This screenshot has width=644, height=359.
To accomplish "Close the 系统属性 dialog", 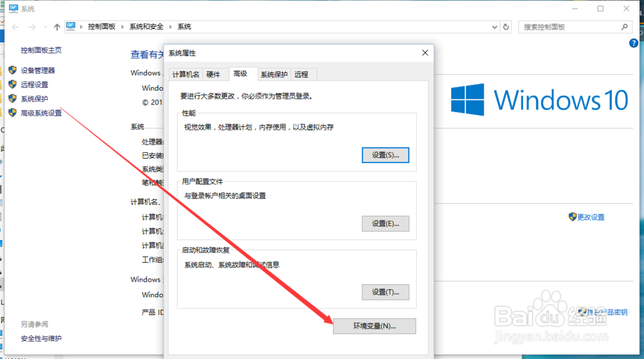I will (425, 53).
